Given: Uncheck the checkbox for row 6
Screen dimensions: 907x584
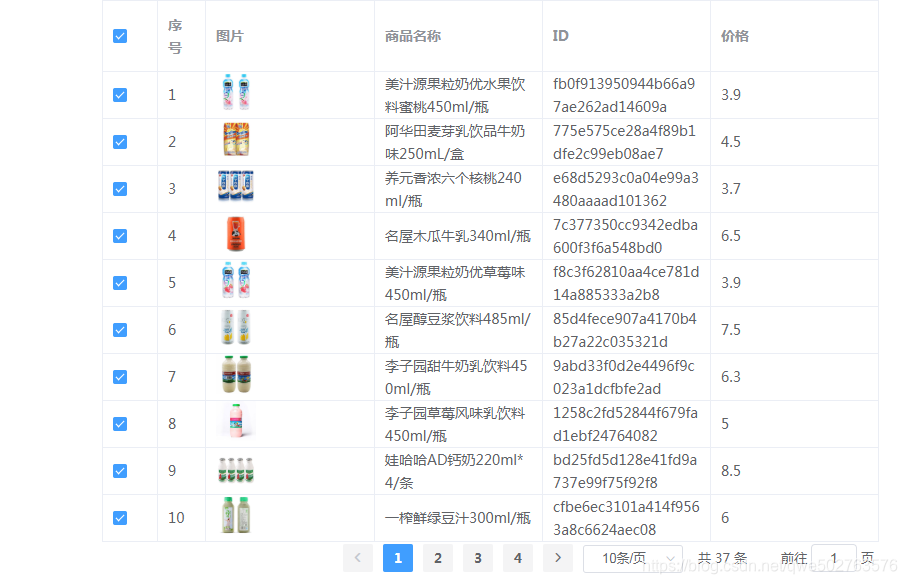Looking at the screenshot, I should coord(120,330).
